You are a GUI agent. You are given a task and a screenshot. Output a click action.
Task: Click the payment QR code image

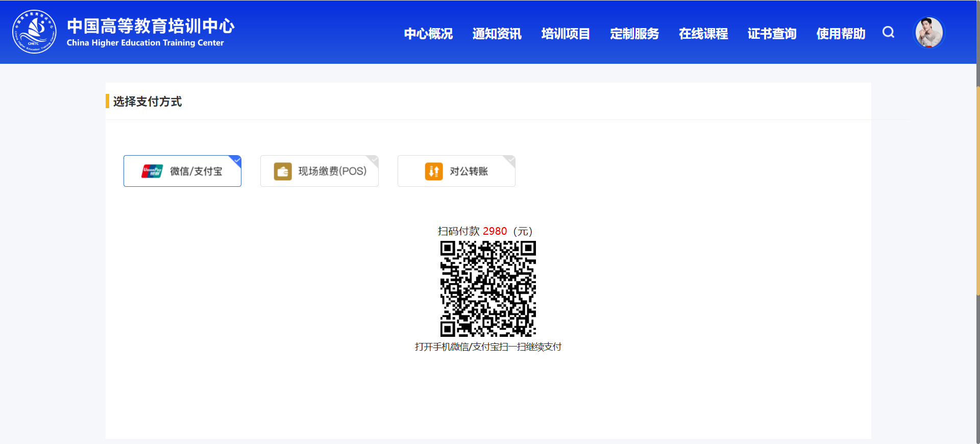tap(488, 288)
